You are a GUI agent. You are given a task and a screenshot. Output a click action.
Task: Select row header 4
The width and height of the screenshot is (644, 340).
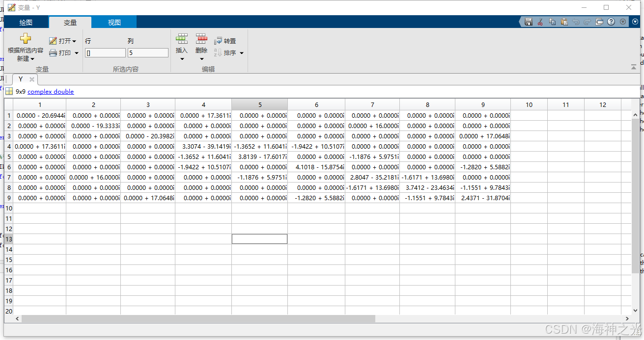coord(8,146)
